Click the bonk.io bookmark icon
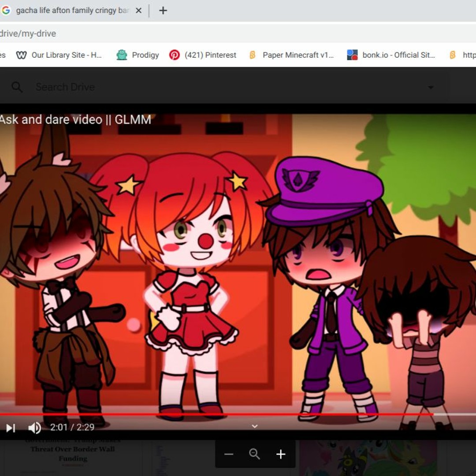 coord(352,55)
